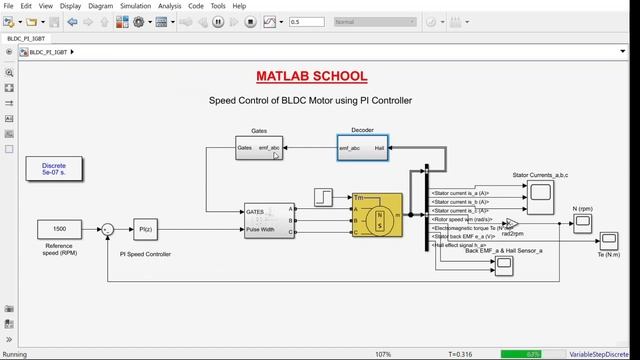Click the green simulation progress bar
The width and height of the screenshot is (640, 360).
tap(532, 354)
